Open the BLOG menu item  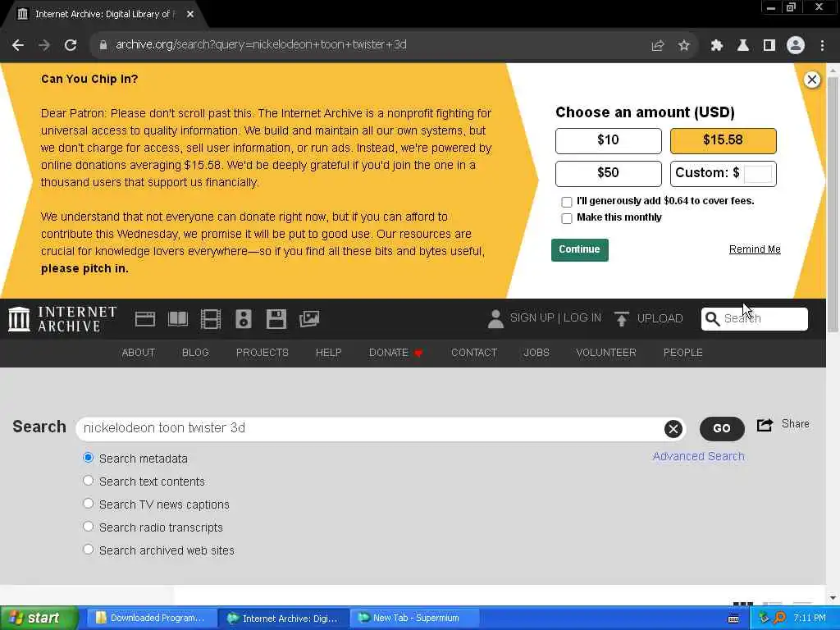(195, 353)
